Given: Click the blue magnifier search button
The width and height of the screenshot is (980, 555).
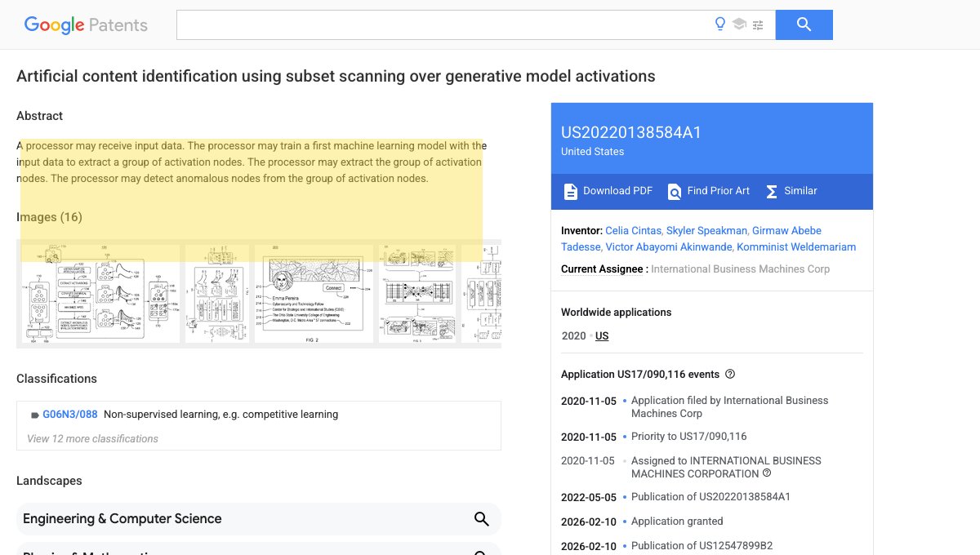Looking at the screenshot, I should (804, 24).
